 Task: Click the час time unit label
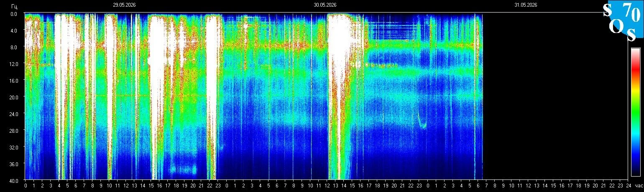[x=638, y=186]
